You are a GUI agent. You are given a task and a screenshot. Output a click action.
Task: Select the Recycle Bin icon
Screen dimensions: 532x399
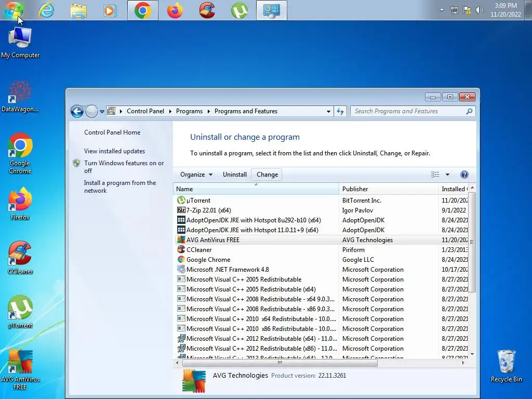pyautogui.click(x=506, y=366)
